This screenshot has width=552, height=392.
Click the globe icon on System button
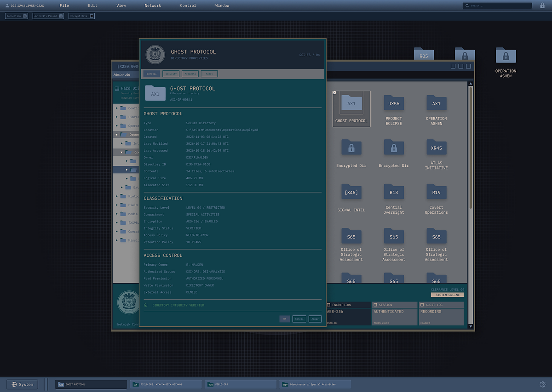[14, 384]
